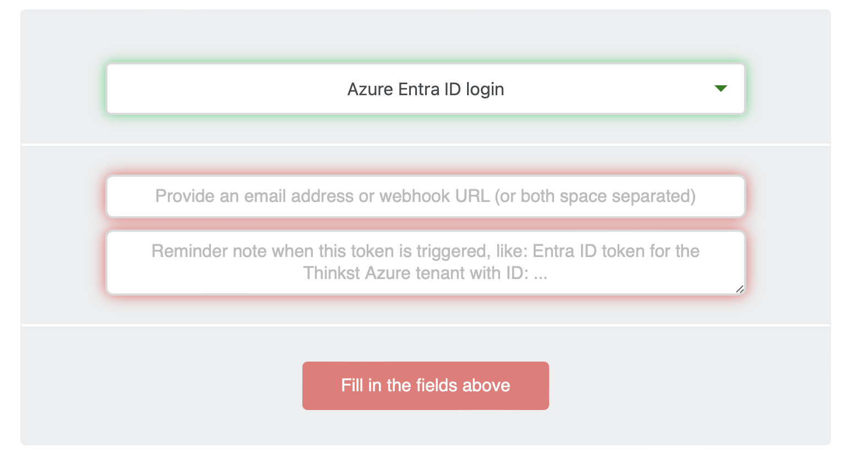Show token type options using the down arrow
The image size is (868, 470).
(720, 89)
